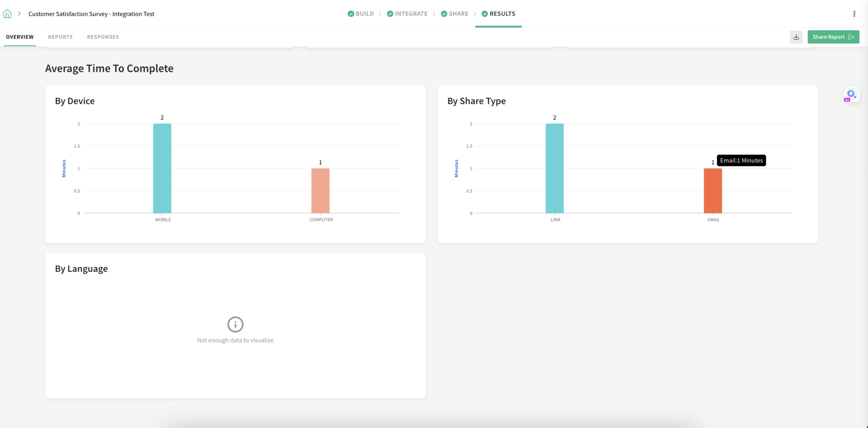Image resolution: width=868 pixels, height=428 pixels.
Task: Click the chevron between SHARE and RESULTS
Action: (475, 13)
